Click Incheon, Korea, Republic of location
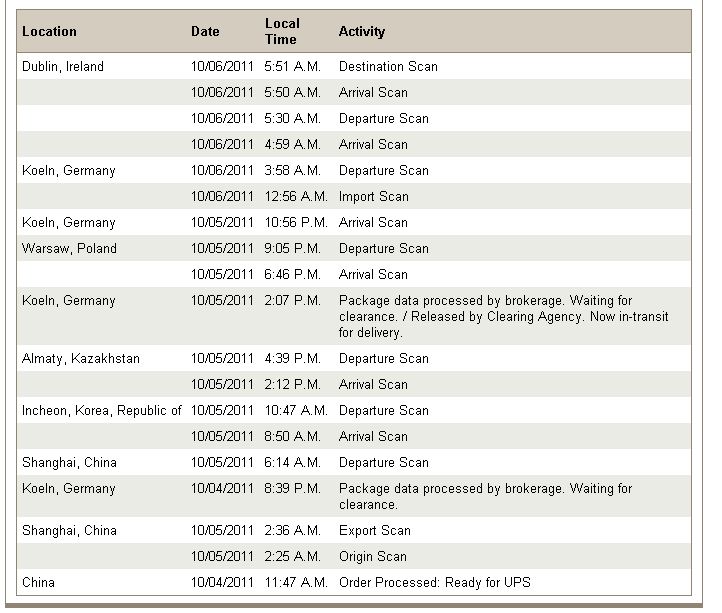 pyautogui.click(x=102, y=410)
